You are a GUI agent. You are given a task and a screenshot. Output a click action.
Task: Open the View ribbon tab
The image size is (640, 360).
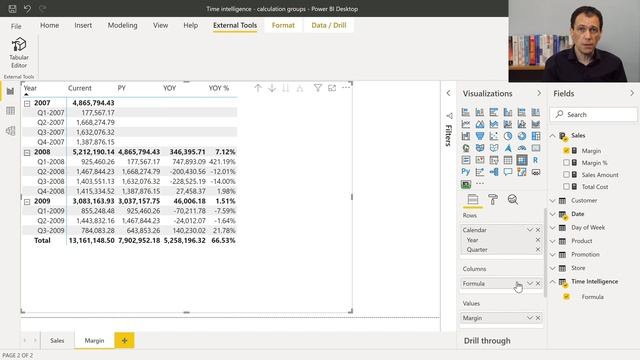(160, 25)
